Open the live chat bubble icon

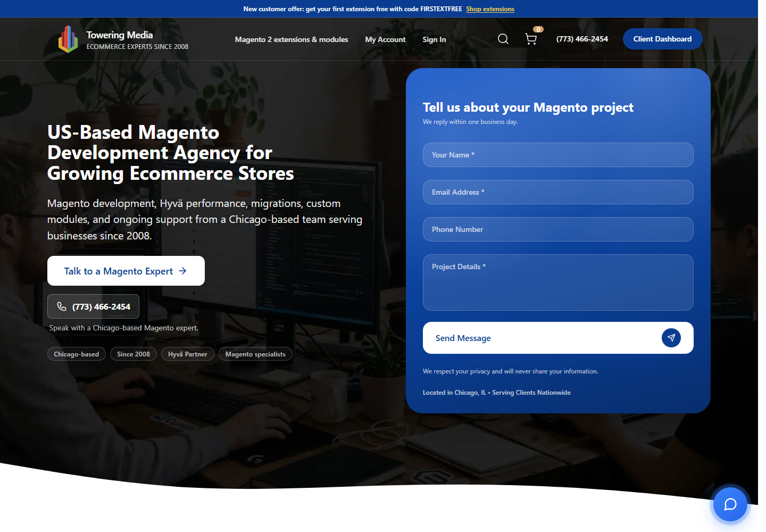730,504
